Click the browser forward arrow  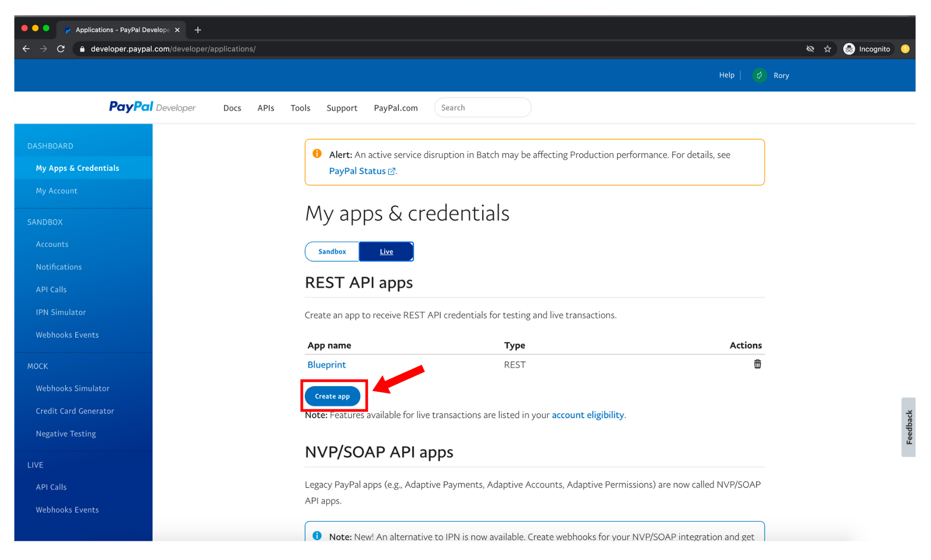click(x=43, y=49)
